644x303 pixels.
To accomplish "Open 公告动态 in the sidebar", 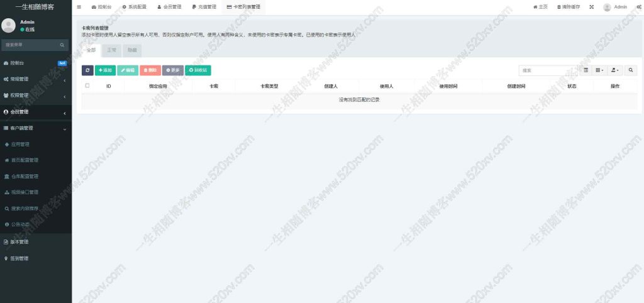I will [36, 224].
